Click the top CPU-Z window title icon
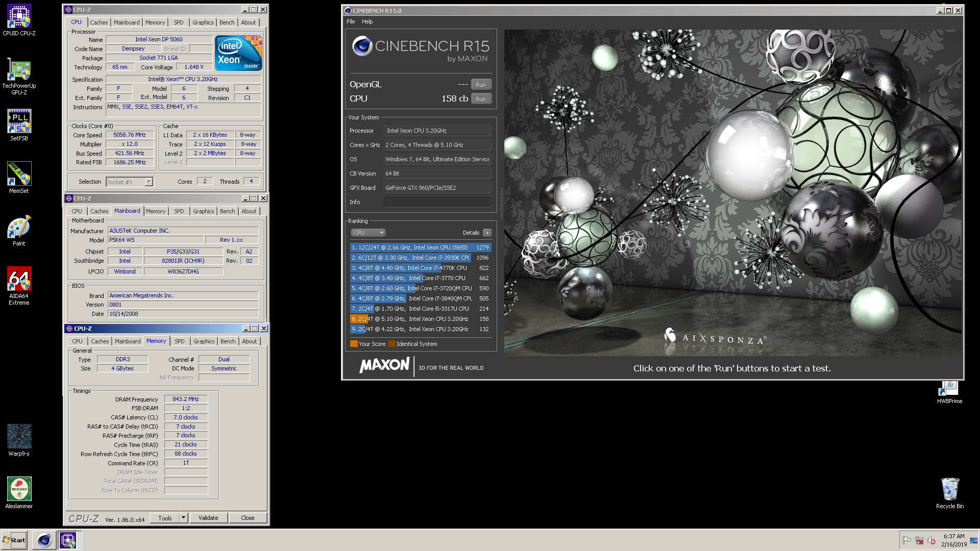980x551 pixels. 68,10
